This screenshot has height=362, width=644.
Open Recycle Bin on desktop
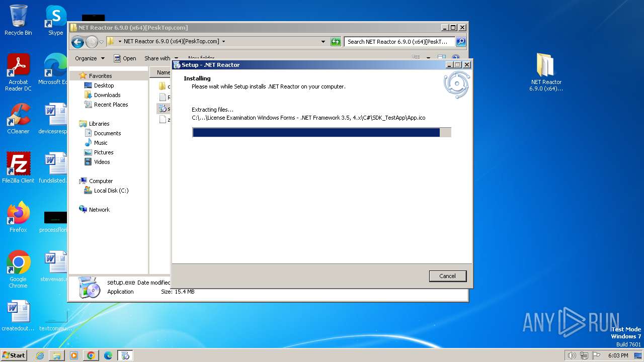coord(18,21)
